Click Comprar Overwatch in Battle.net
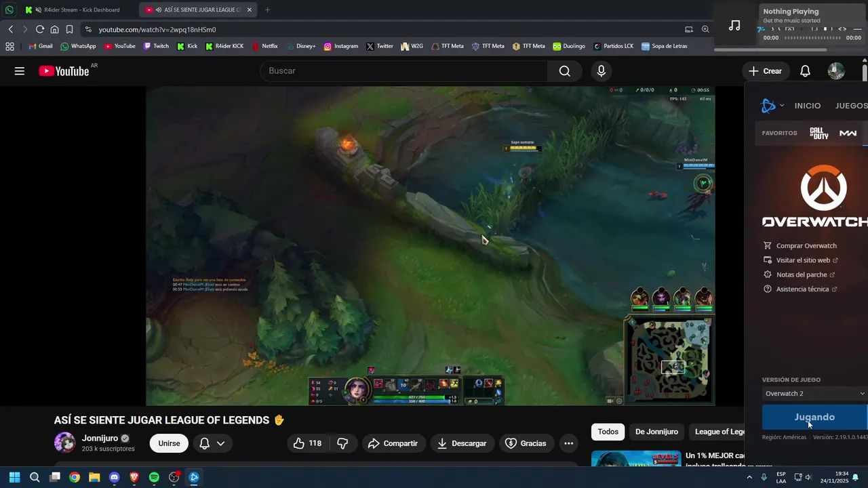Viewport: 868px width, 488px height. 800,246
